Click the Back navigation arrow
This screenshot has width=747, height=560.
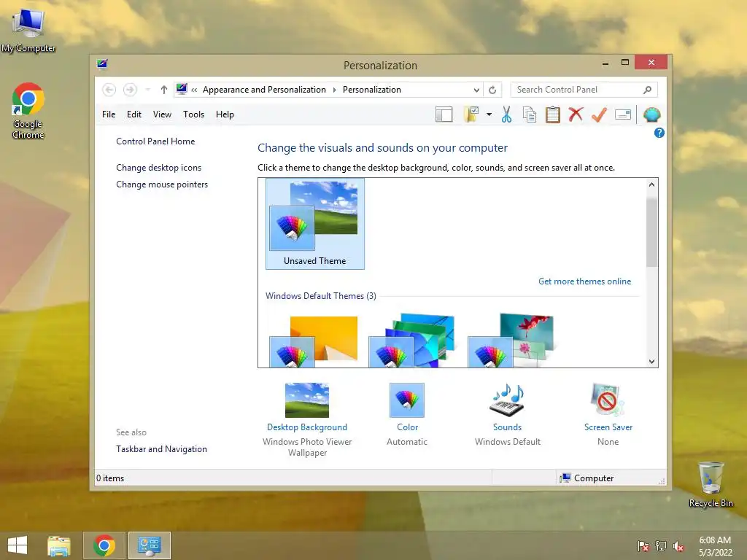click(109, 90)
